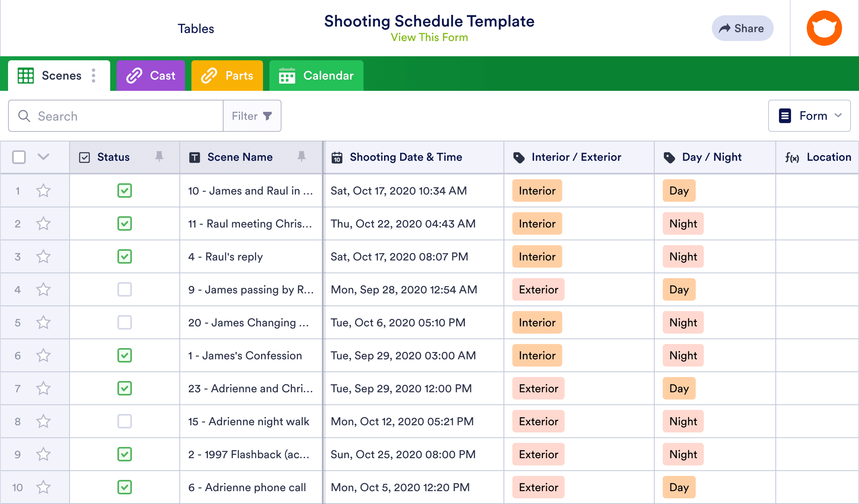Viewport: 859px width, 504px height.
Task: Uncheck status for 2 - 1997 Flashback
Action: (x=125, y=454)
